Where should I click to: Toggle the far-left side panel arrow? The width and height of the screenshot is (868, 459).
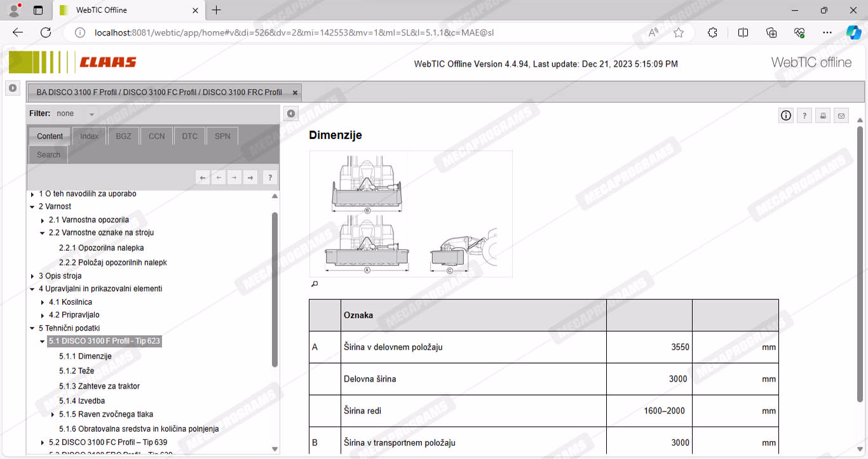tap(12, 88)
